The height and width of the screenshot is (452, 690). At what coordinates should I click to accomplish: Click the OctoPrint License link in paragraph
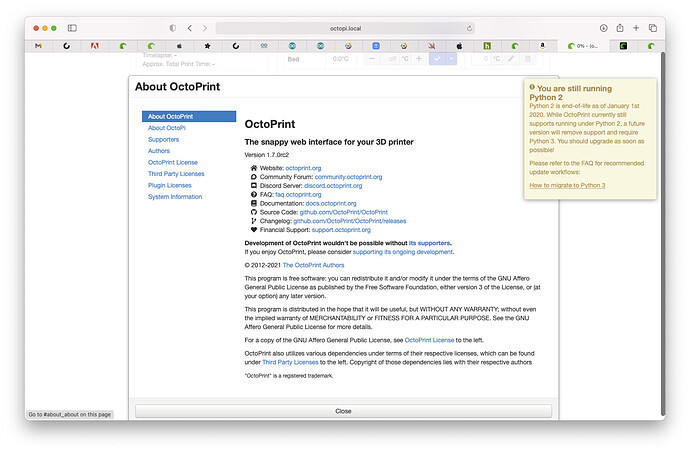point(429,340)
